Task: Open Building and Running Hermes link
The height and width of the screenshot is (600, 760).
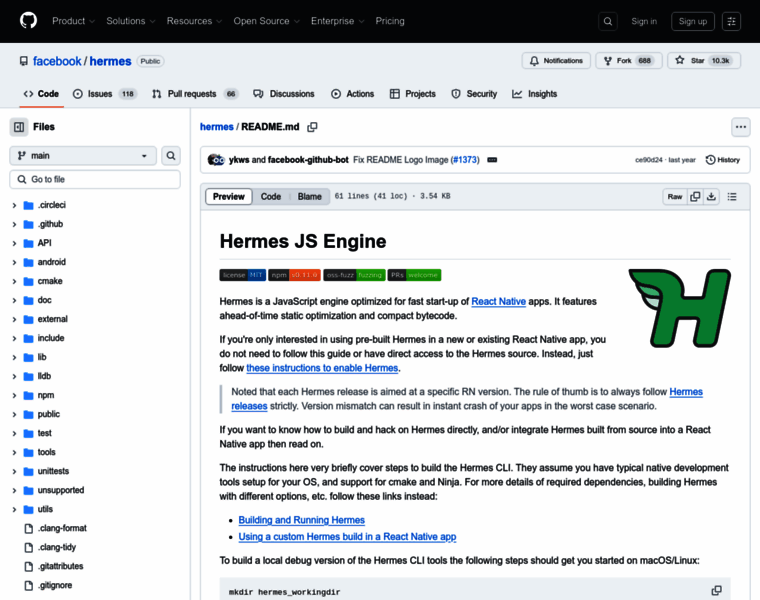Action: 301,520
